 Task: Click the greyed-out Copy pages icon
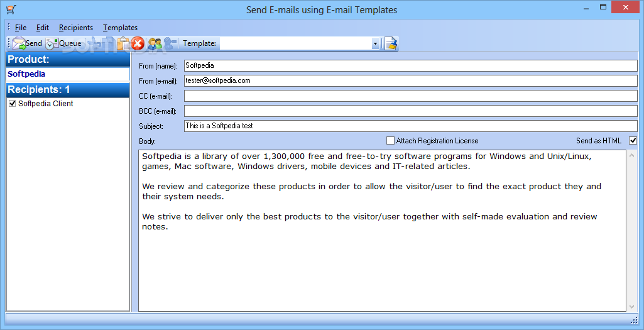click(109, 43)
